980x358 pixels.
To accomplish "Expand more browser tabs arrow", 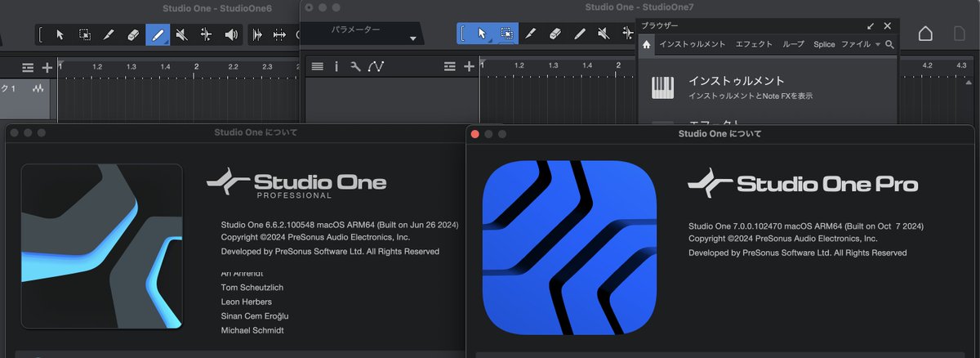I will [x=878, y=44].
